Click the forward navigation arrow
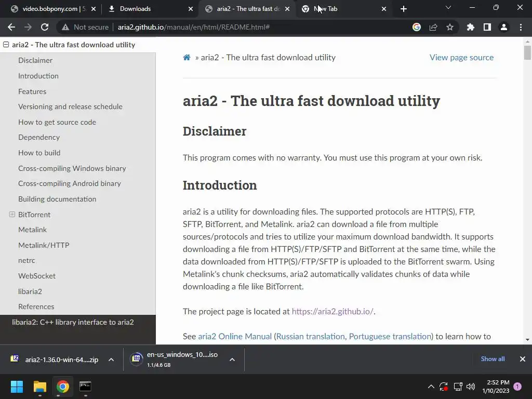The height and width of the screenshot is (399, 532). click(x=28, y=27)
